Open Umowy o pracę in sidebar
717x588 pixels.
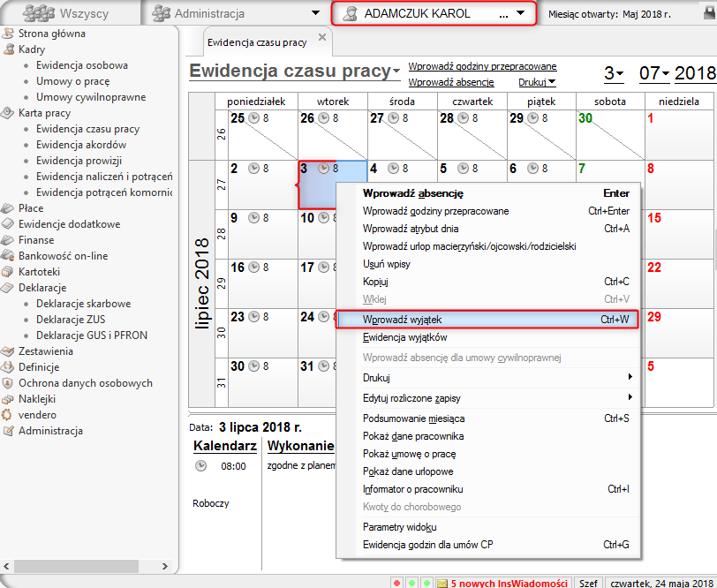tap(73, 81)
